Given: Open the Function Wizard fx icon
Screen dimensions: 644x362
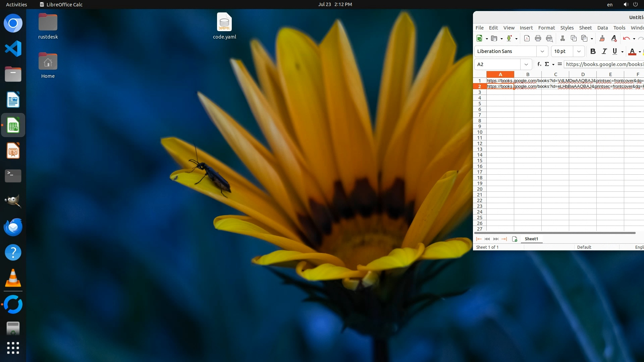Looking at the screenshot, I should coord(539,64).
